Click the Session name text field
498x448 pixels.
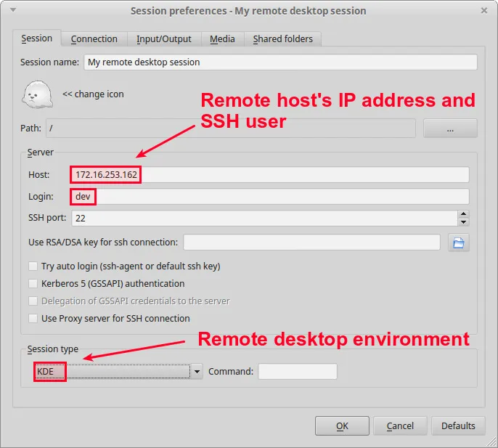click(x=280, y=62)
